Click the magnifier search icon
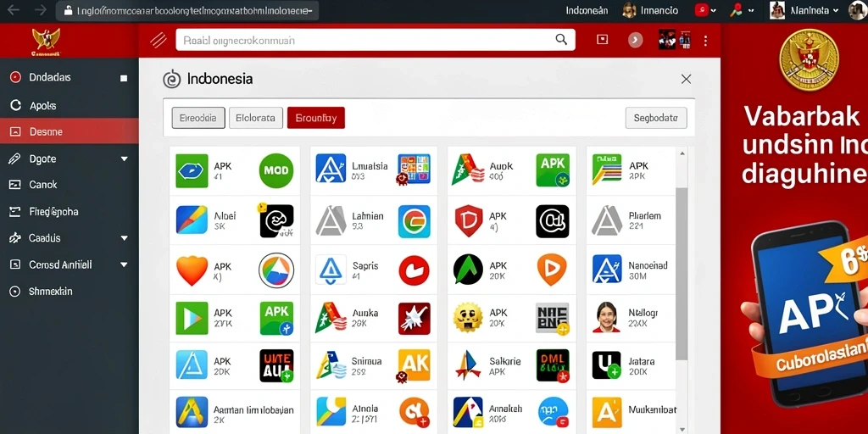This screenshot has width=868, height=434. point(561,39)
